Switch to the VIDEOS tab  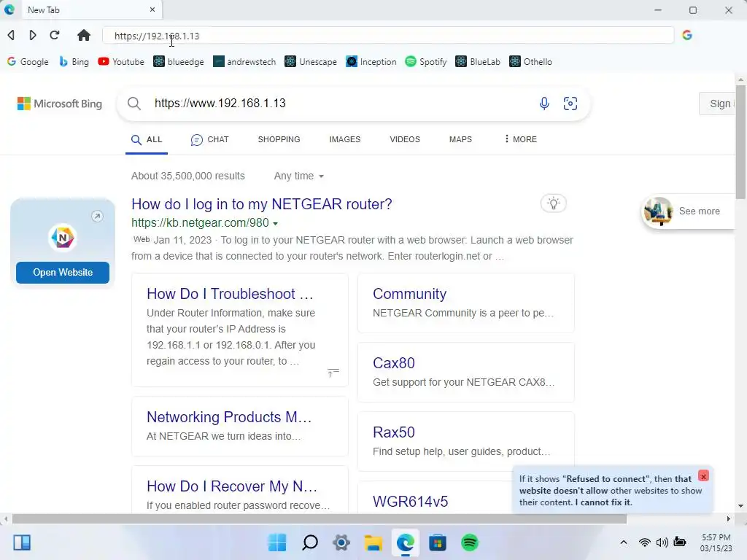tap(405, 139)
